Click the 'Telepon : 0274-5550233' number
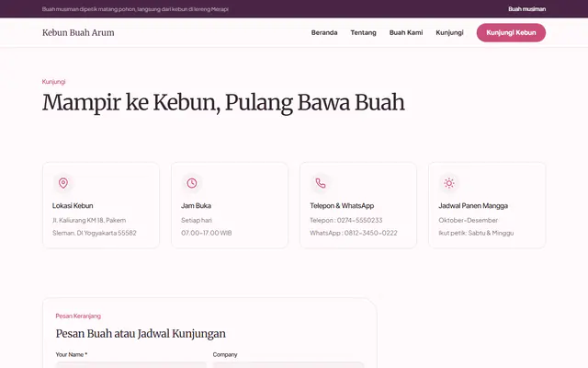This screenshot has height=368, width=588. pos(346,220)
